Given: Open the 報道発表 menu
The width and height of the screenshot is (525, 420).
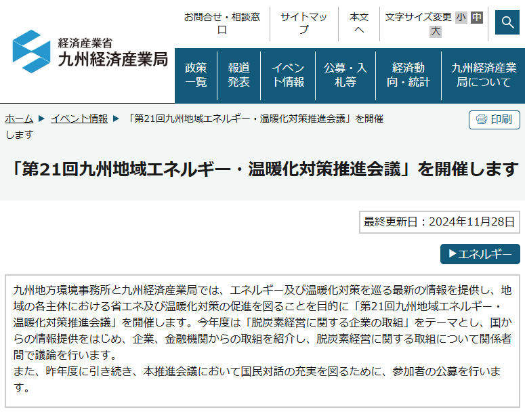Looking at the screenshot, I should [238, 75].
